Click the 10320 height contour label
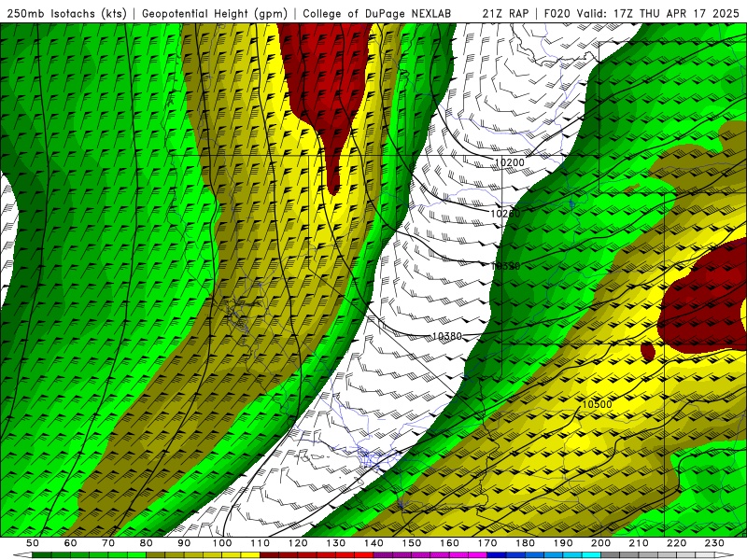 (x=505, y=266)
